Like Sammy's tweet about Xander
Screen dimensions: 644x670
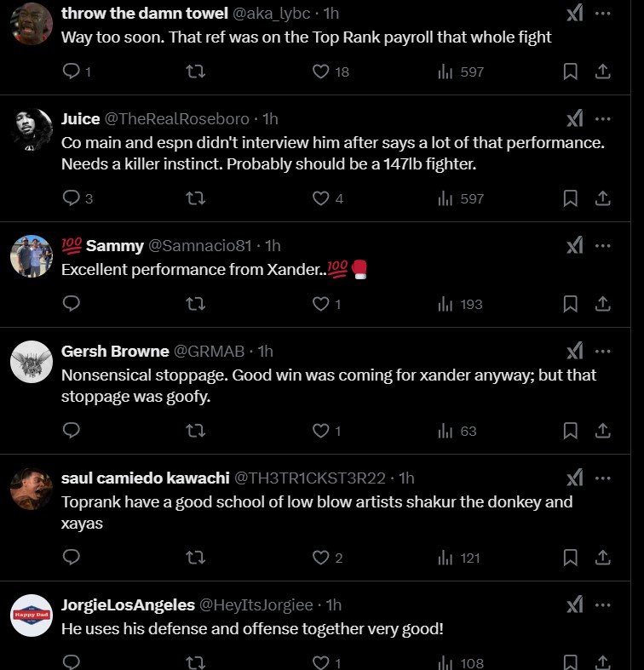pos(320,304)
